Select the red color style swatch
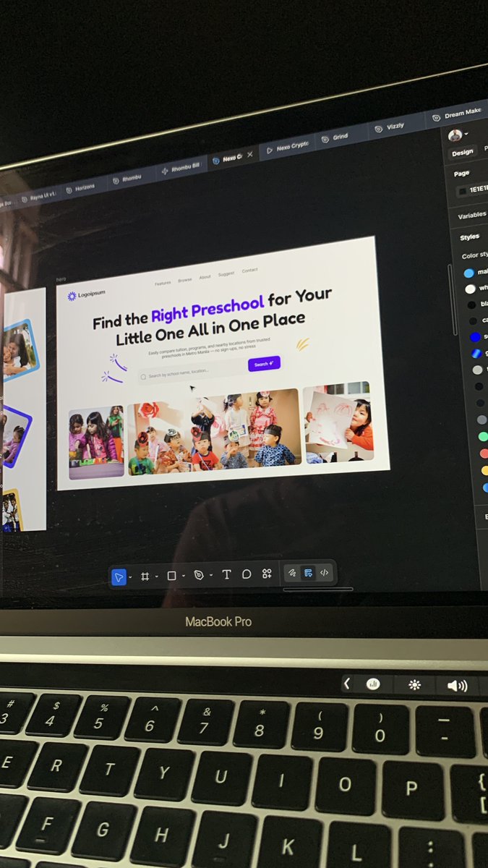Viewport: 488px width, 868px height. [x=484, y=453]
